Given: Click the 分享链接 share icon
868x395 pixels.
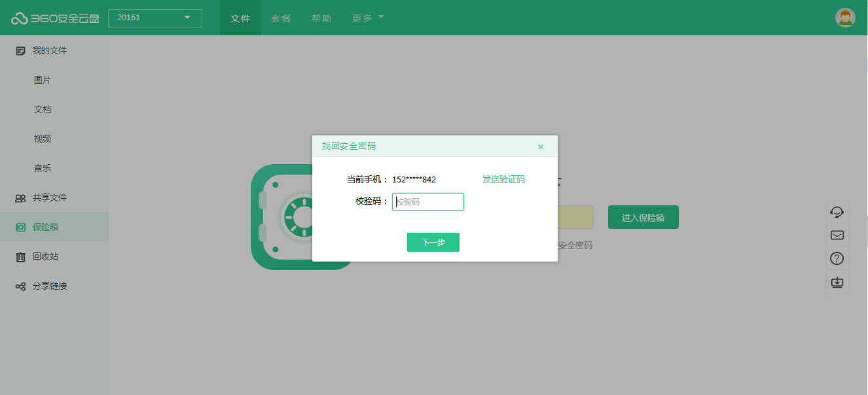Looking at the screenshot, I should [20, 286].
